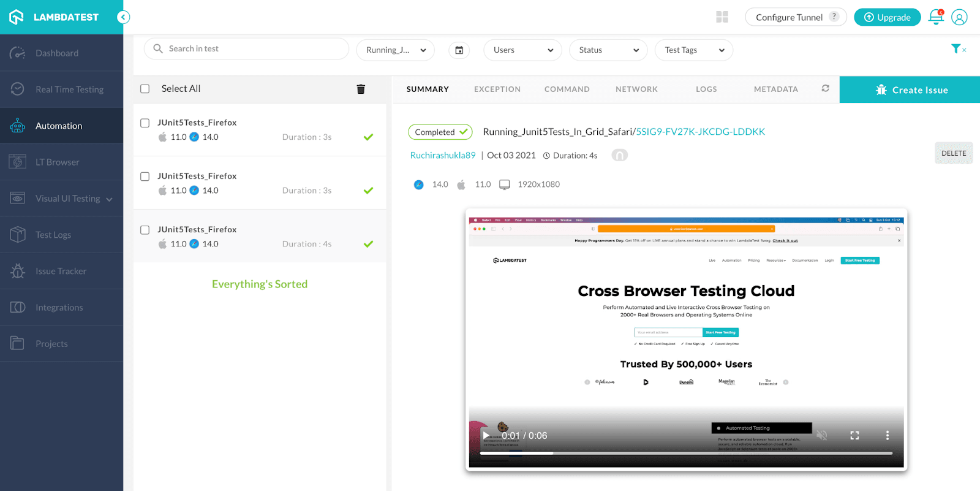
Task: Collapse the sidebar with the arrow icon
Action: [123, 17]
